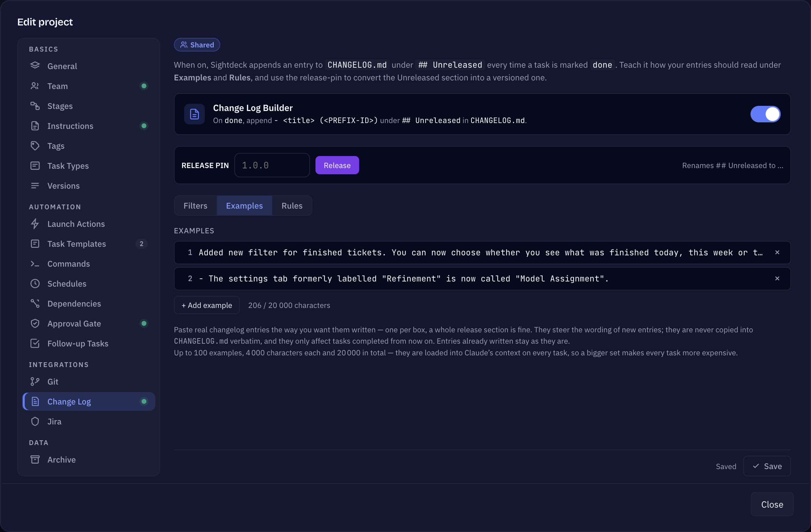
Task: Click the Archive box icon
Action: [35, 459]
